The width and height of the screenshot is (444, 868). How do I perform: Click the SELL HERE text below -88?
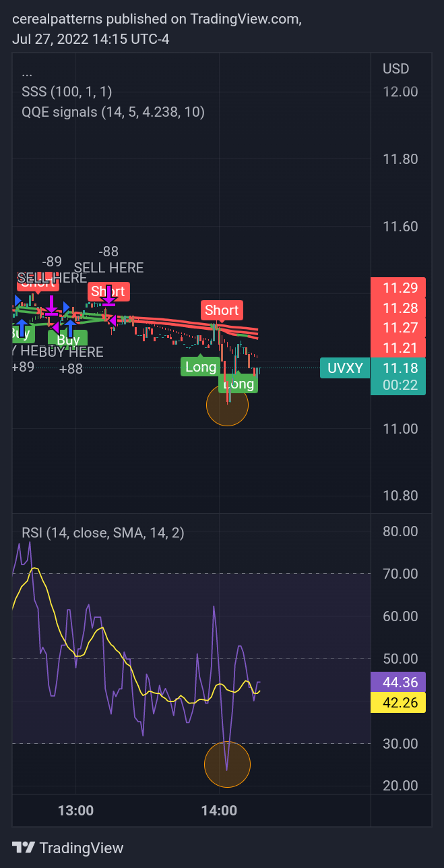(108, 268)
